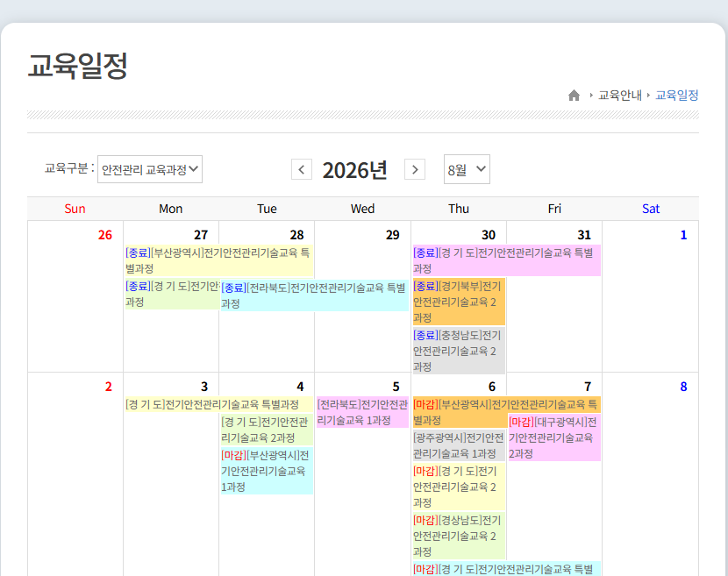Open [경 기 도] 2과정 event on the 4th
This screenshot has width=728, height=576.
coord(267,430)
